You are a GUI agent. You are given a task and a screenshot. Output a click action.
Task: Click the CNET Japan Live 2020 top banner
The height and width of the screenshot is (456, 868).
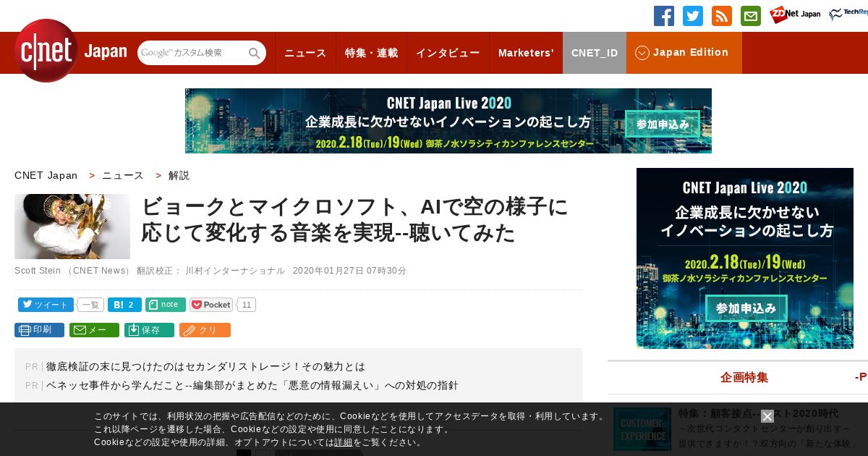point(448,121)
